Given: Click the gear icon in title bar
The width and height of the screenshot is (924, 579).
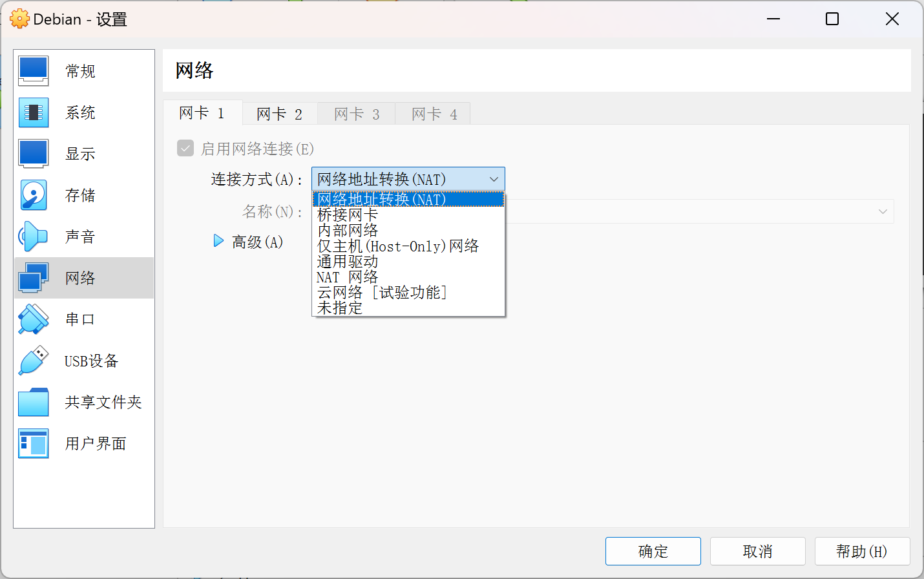Looking at the screenshot, I should (x=20, y=19).
